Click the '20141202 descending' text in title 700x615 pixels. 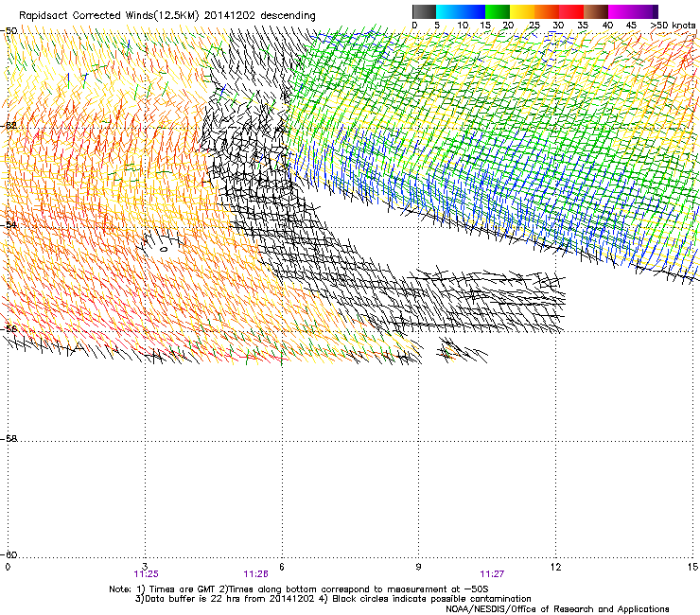[259, 16]
